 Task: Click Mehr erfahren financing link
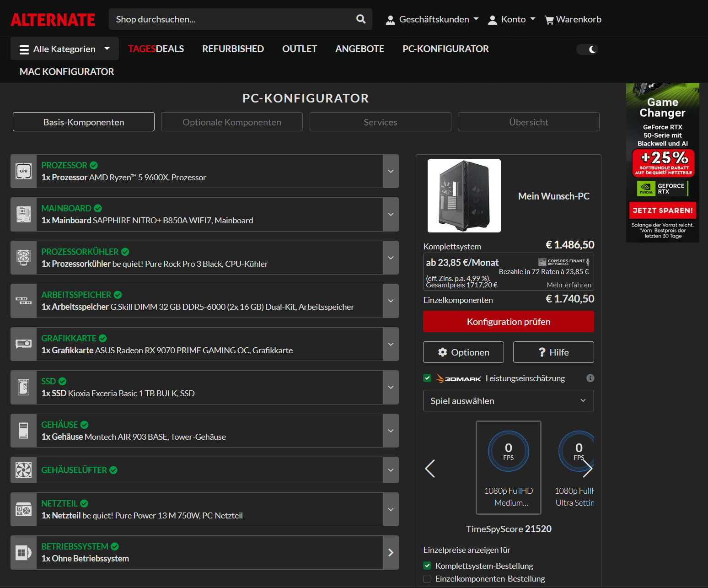click(569, 285)
